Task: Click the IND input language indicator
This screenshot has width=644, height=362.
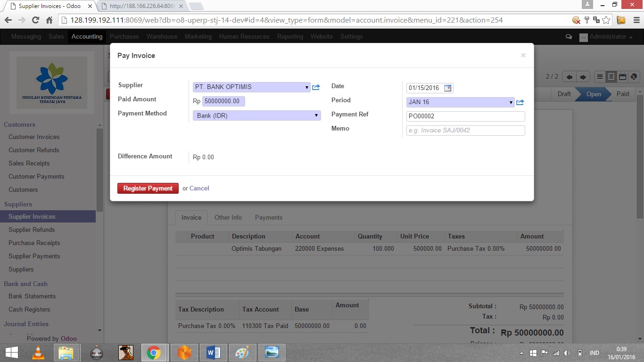Action: [594, 353]
